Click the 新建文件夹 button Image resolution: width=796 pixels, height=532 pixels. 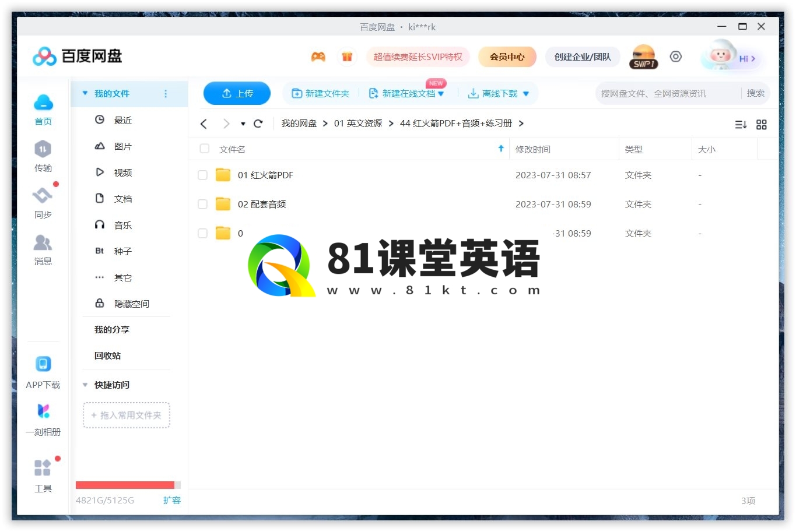pyautogui.click(x=321, y=93)
